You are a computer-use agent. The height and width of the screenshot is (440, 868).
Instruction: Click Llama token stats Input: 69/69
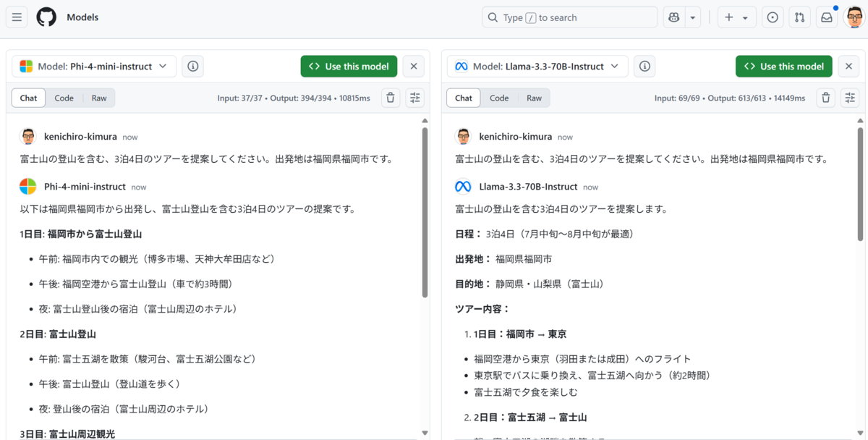coord(678,98)
